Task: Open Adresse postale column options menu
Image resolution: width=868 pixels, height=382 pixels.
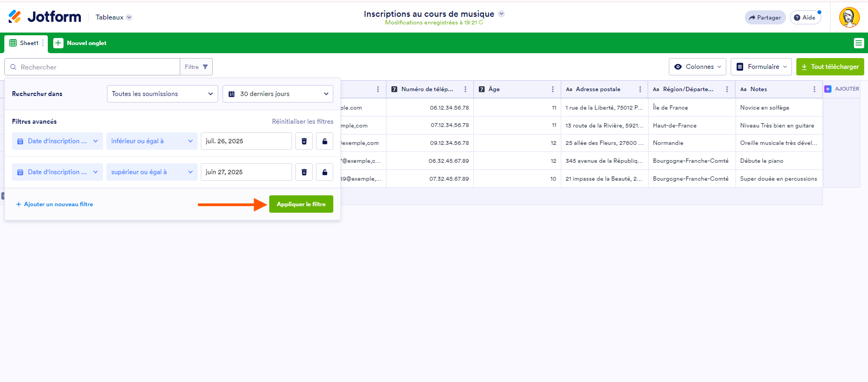Action: (x=640, y=90)
